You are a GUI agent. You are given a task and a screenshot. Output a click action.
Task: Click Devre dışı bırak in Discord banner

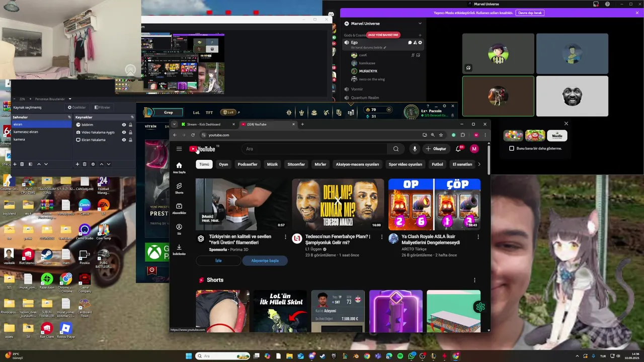[x=530, y=13]
